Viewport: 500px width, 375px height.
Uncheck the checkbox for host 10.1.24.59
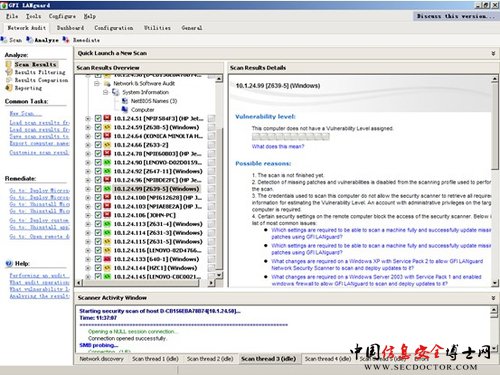(98, 127)
